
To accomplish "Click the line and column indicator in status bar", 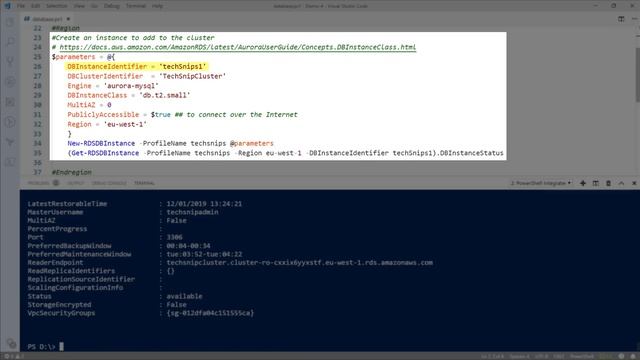I will pos(492,356).
